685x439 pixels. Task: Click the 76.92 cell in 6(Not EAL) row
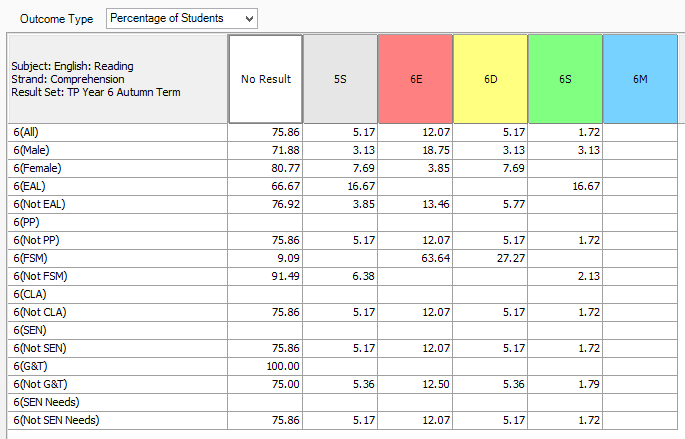[265, 204]
